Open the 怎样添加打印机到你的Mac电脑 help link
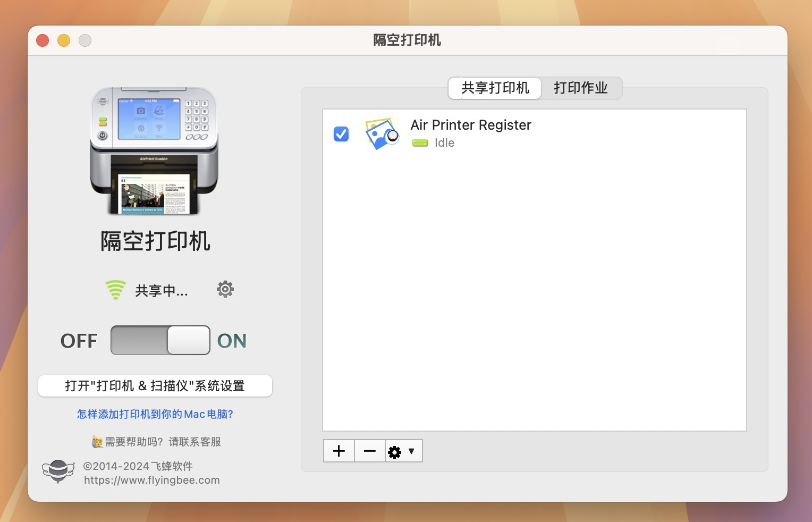The image size is (812, 522). coord(155,414)
